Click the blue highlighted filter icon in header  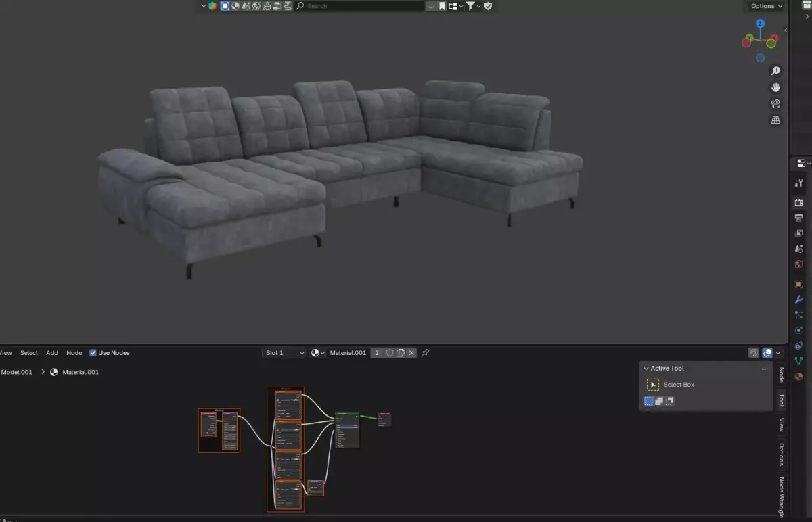pyautogui.click(x=225, y=6)
